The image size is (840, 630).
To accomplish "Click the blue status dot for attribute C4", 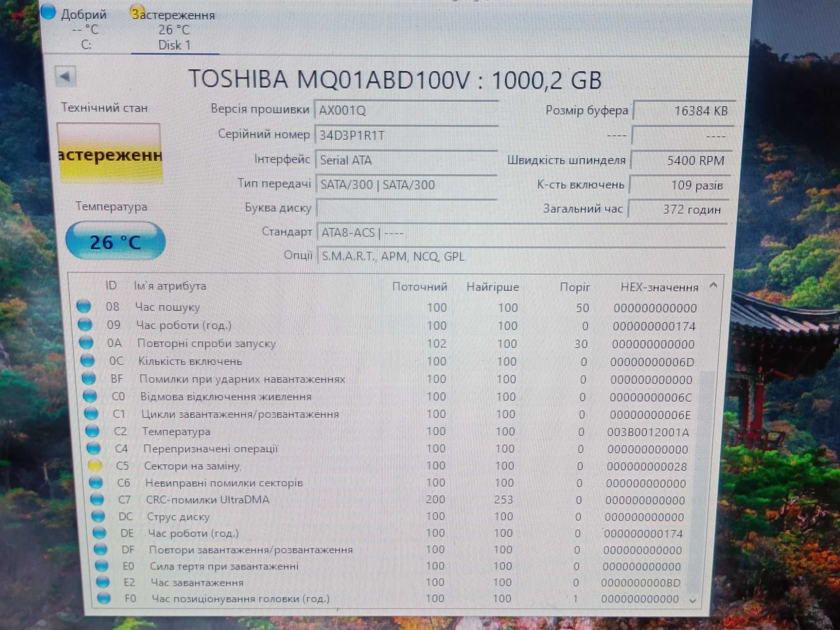I will pyautogui.click(x=94, y=448).
